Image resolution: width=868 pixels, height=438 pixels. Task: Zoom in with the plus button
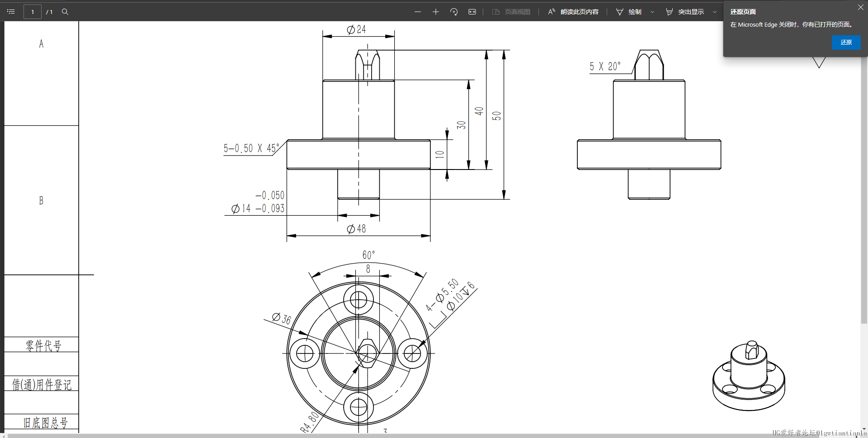click(436, 12)
